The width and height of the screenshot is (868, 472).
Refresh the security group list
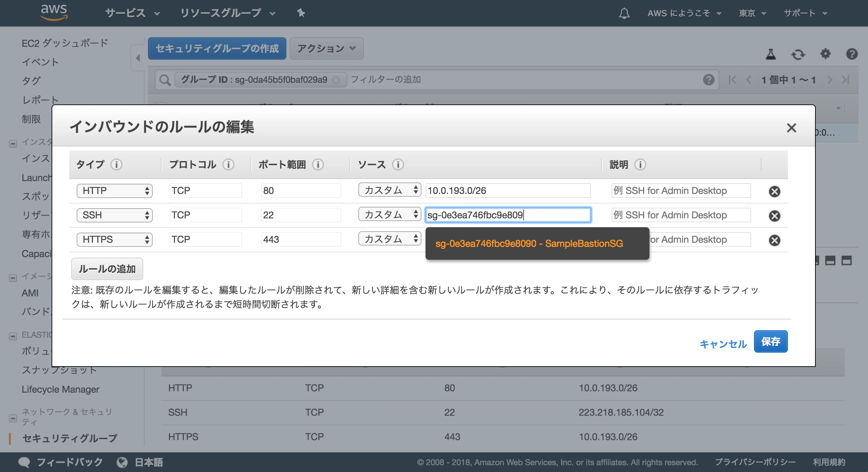[798, 54]
